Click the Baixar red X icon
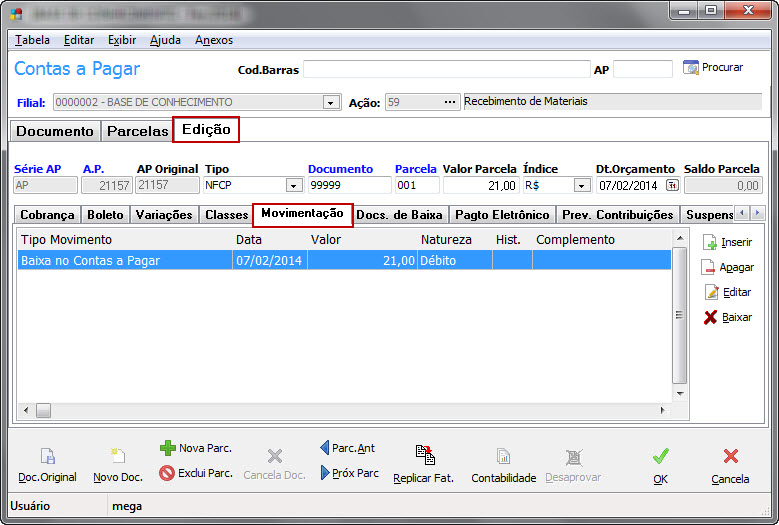779x525 pixels. point(709,317)
